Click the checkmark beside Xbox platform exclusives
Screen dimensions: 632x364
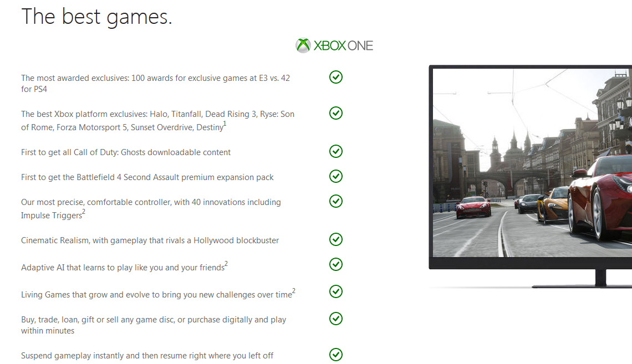(x=336, y=113)
